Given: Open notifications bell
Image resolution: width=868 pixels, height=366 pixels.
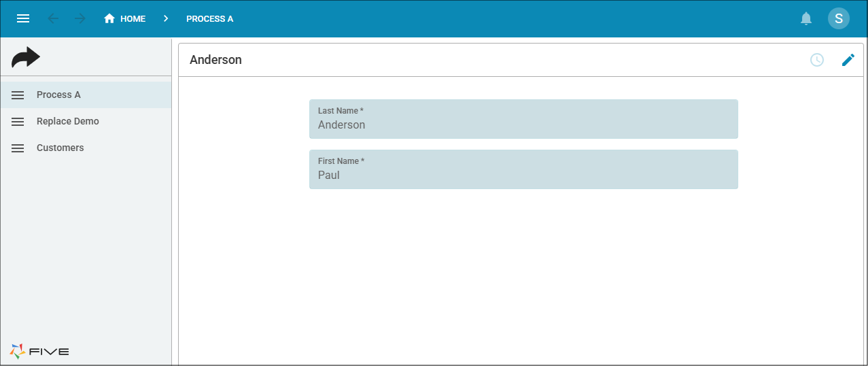Looking at the screenshot, I should (x=806, y=18).
